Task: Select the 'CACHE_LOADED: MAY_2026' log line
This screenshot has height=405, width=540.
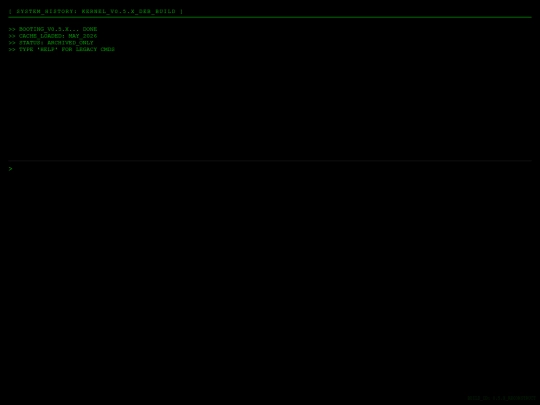Action: [53, 36]
